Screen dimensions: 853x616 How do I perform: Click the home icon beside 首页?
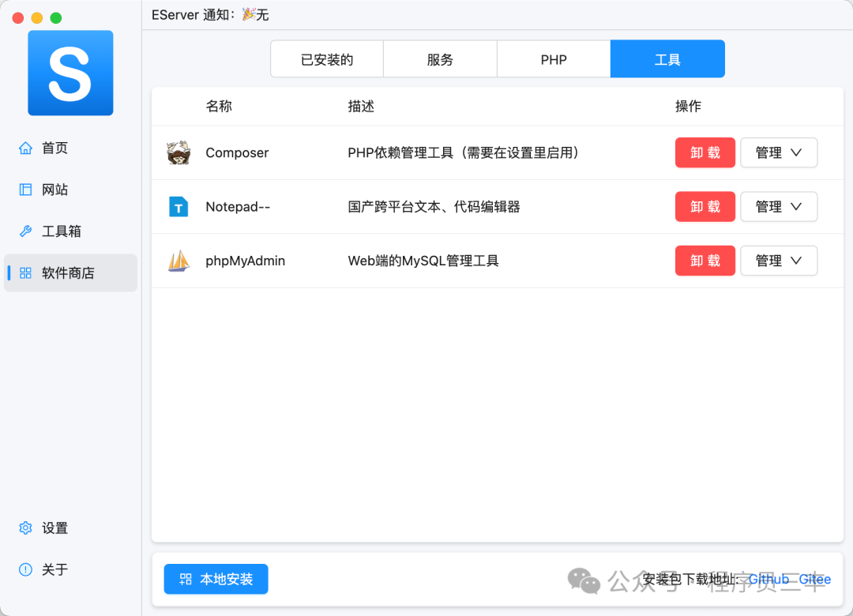[x=25, y=148]
